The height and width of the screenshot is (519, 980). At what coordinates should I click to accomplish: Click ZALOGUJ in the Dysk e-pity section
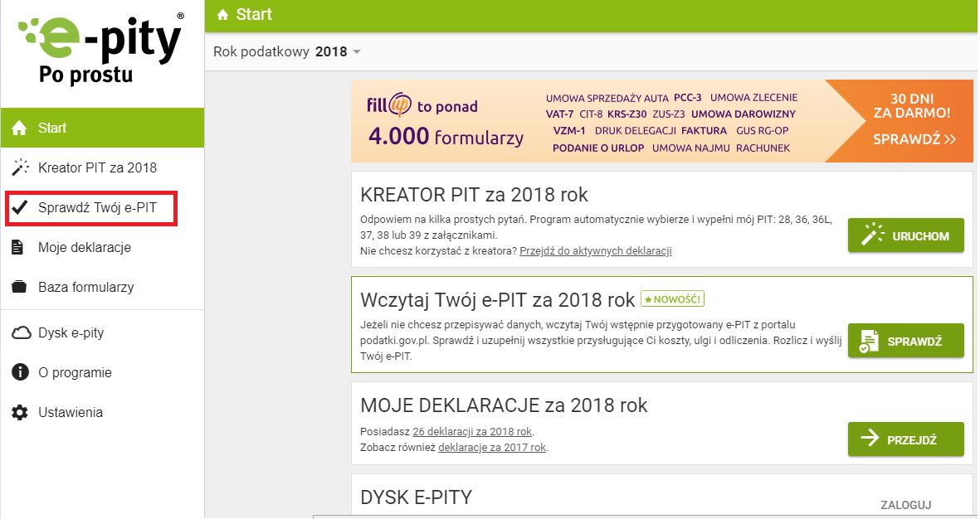pos(906,504)
